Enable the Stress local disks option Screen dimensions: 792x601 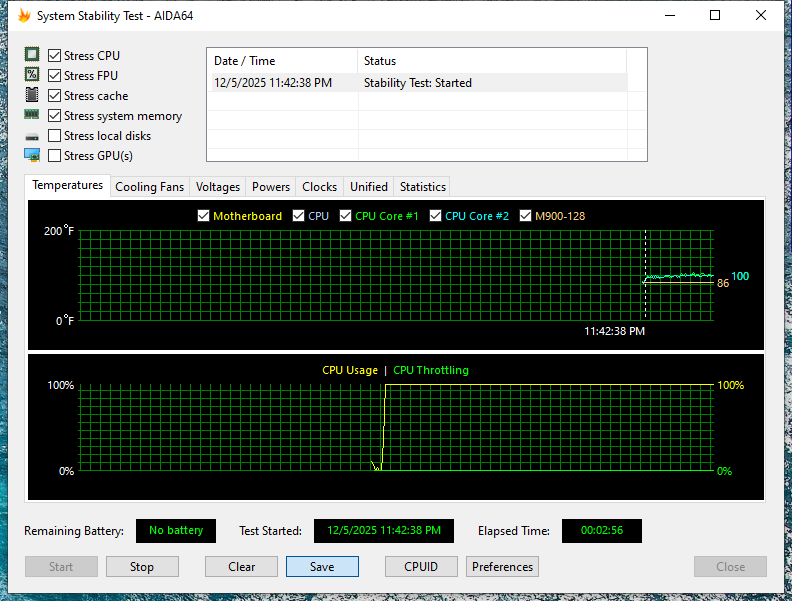pos(55,136)
